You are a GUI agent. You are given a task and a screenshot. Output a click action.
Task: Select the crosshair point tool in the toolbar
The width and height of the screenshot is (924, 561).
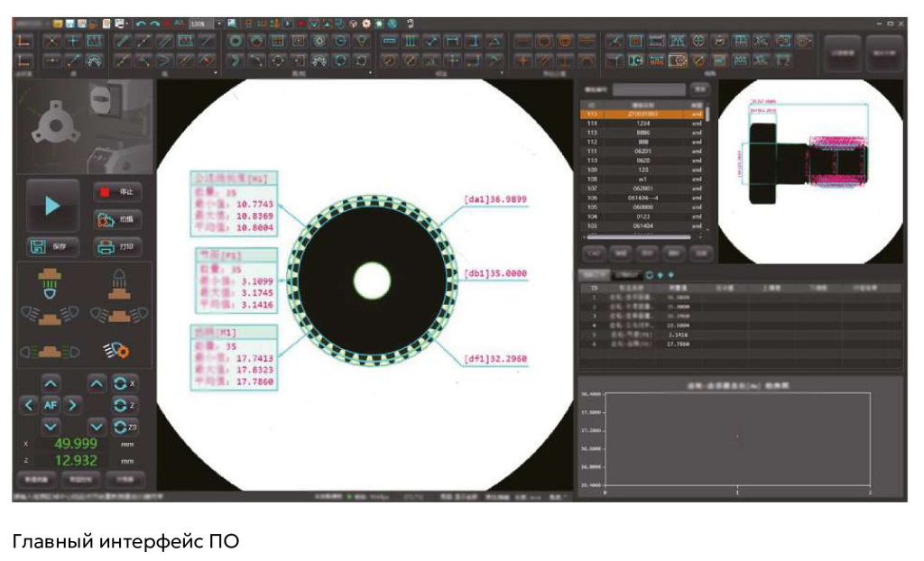coord(72,41)
